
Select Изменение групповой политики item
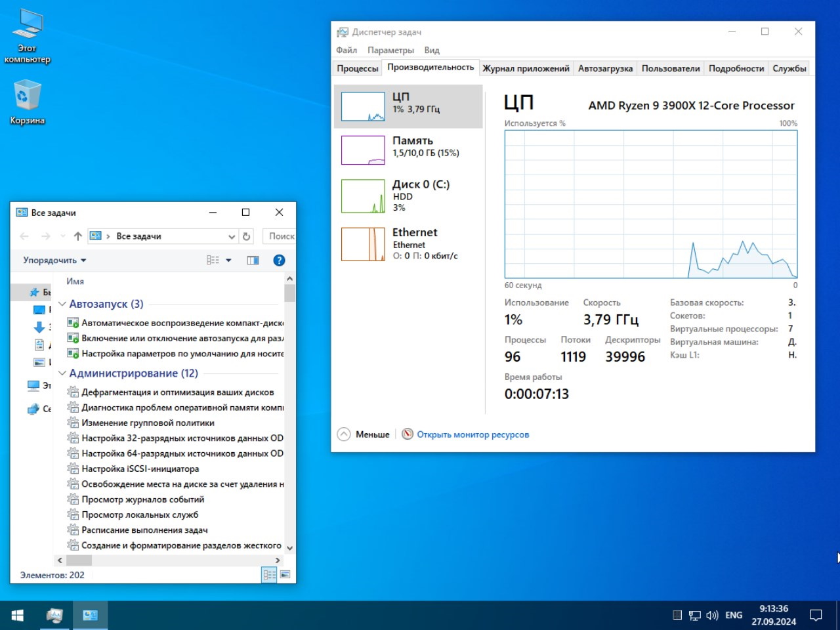(x=141, y=423)
